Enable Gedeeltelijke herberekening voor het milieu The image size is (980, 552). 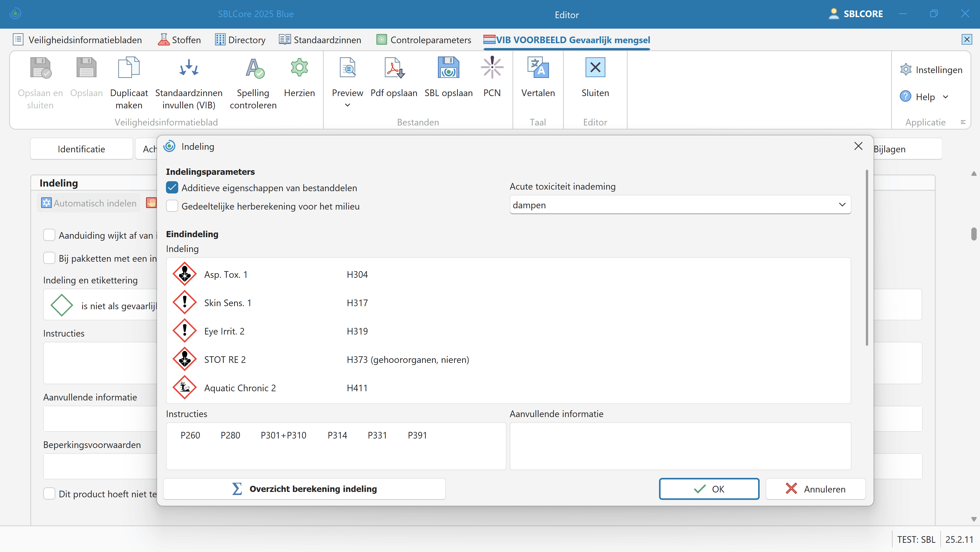172,206
